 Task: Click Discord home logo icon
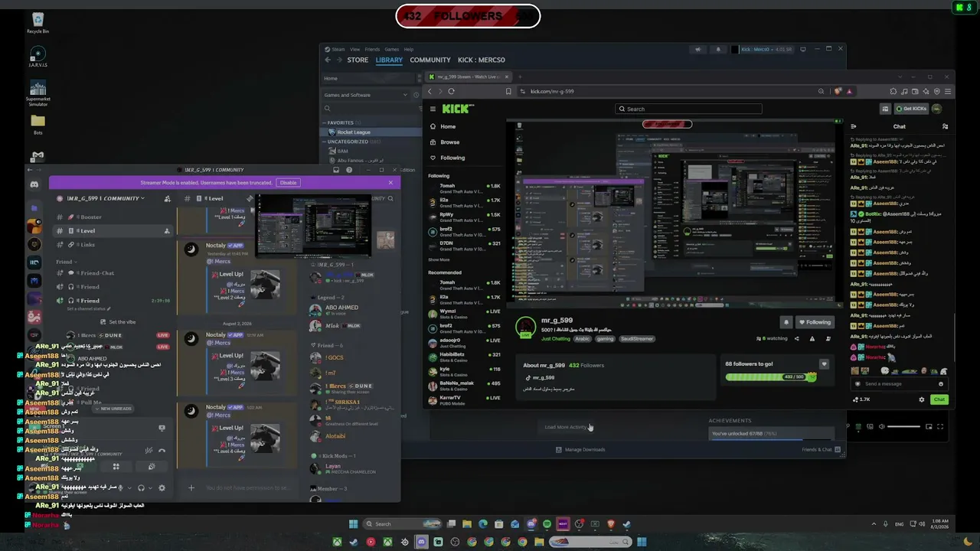(34, 184)
